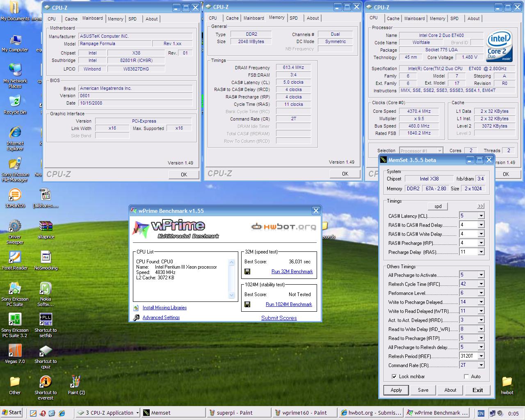
Task: Open the About button in MemSet
Action: [x=450, y=390]
